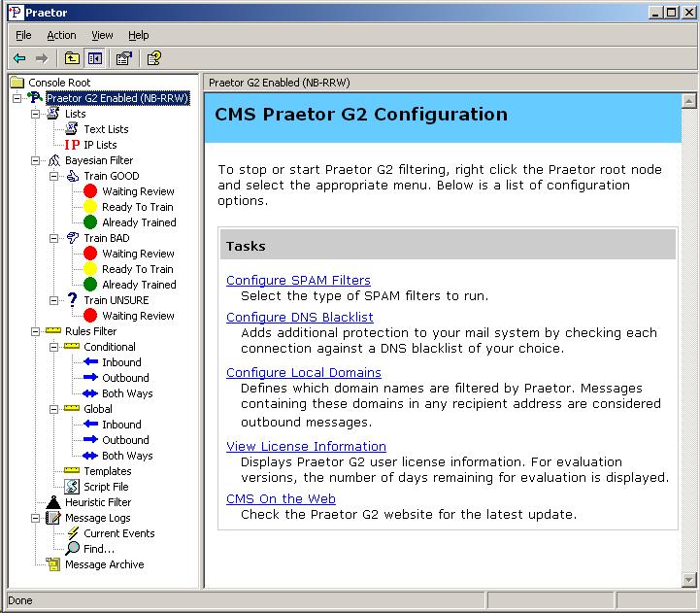The width and height of the screenshot is (700, 613).
Task: Open Configure SPAM Filters link
Action: coord(298,280)
